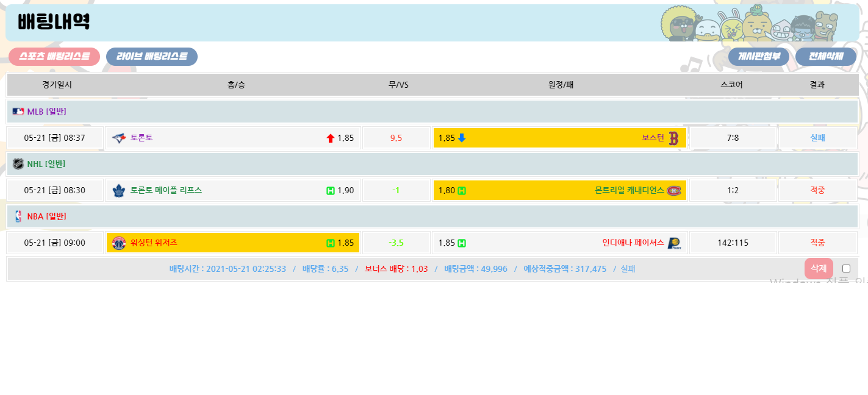Click the NBA league icon

18,216
